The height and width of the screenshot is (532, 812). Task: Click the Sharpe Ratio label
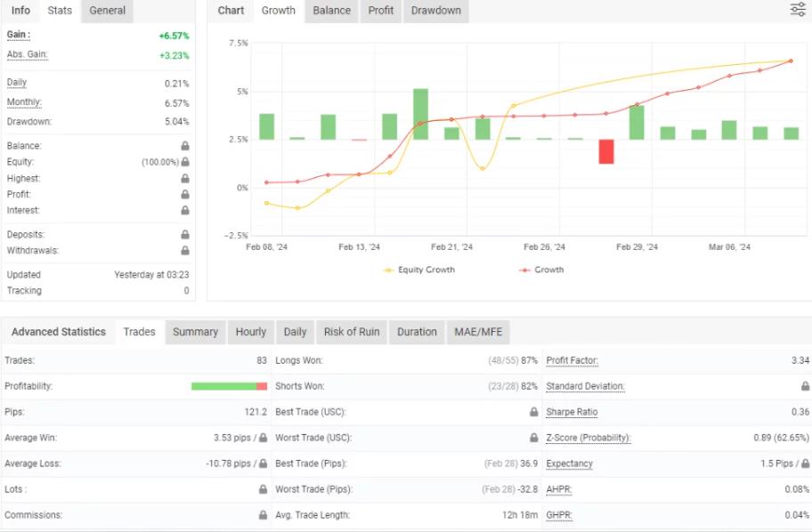[x=572, y=412]
